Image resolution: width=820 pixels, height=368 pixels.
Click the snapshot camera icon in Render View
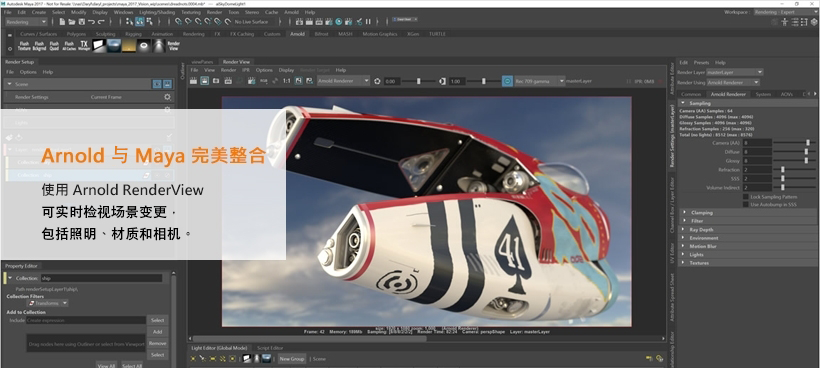216,81
